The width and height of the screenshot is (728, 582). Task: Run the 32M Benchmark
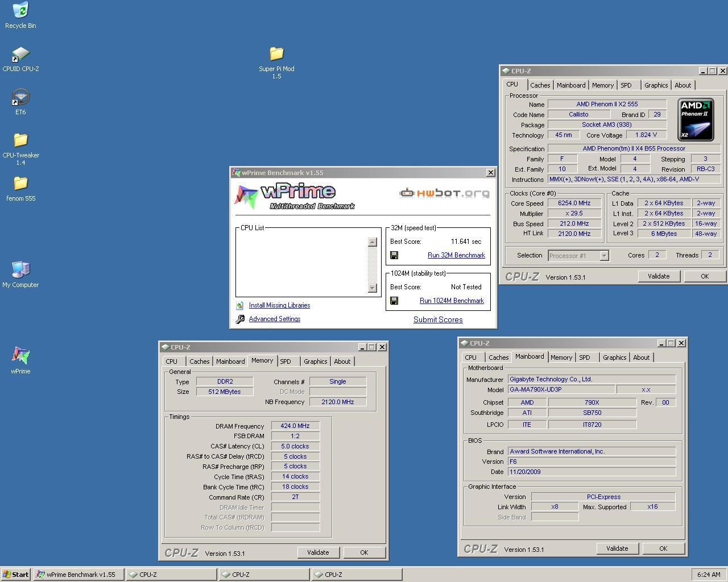pyautogui.click(x=456, y=255)
